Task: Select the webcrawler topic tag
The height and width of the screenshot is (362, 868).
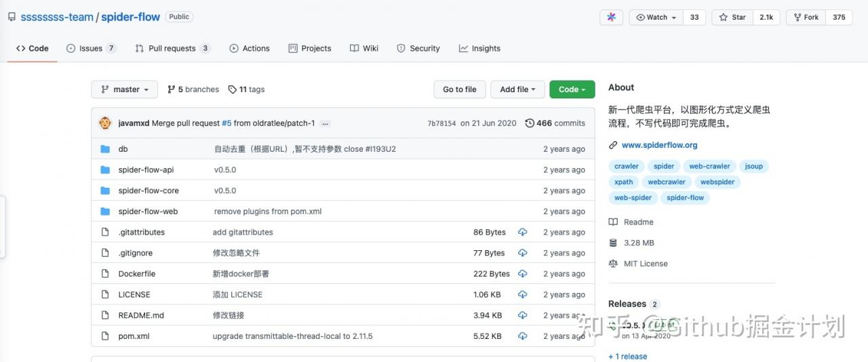Action: [667, 182]
